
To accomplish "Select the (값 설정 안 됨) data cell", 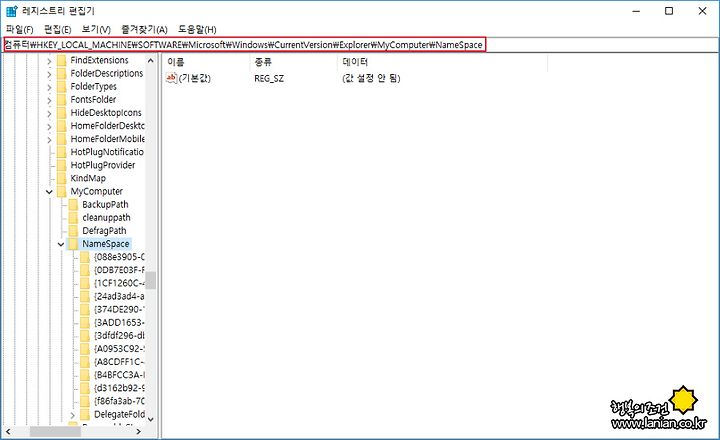I will click(x=371, y=79).
